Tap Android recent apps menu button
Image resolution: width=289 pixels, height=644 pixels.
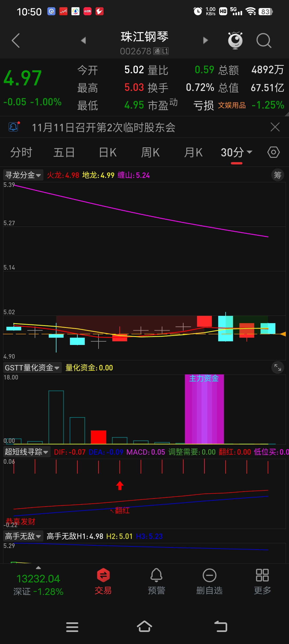click(x=72, y=627)
